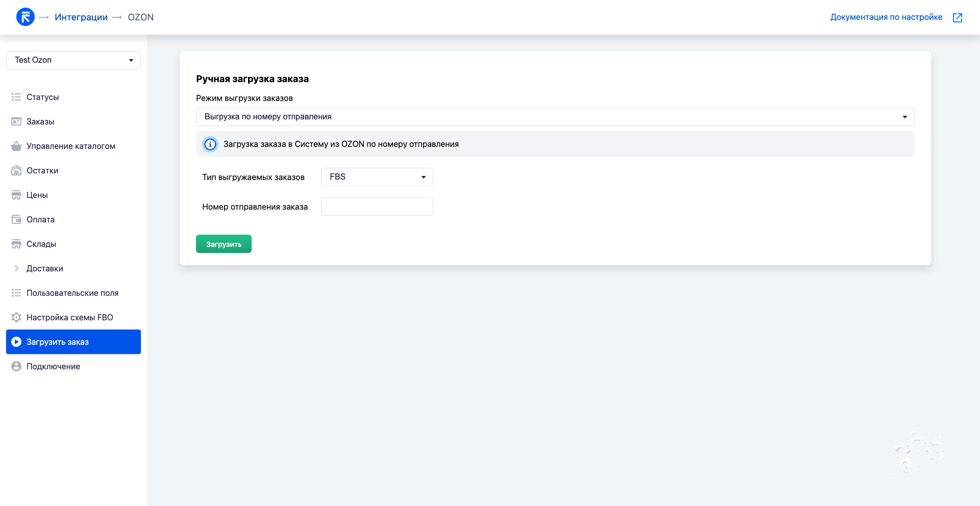980x506 pixels.
Task: Select Пользовательские поля menu item
Action: pyautogui.click(x=72, y=293)
